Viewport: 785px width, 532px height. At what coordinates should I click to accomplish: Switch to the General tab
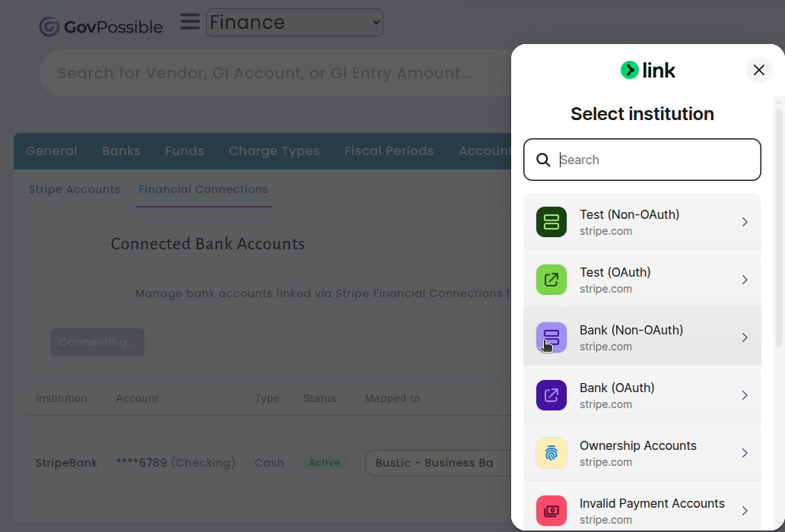(52, 151)
